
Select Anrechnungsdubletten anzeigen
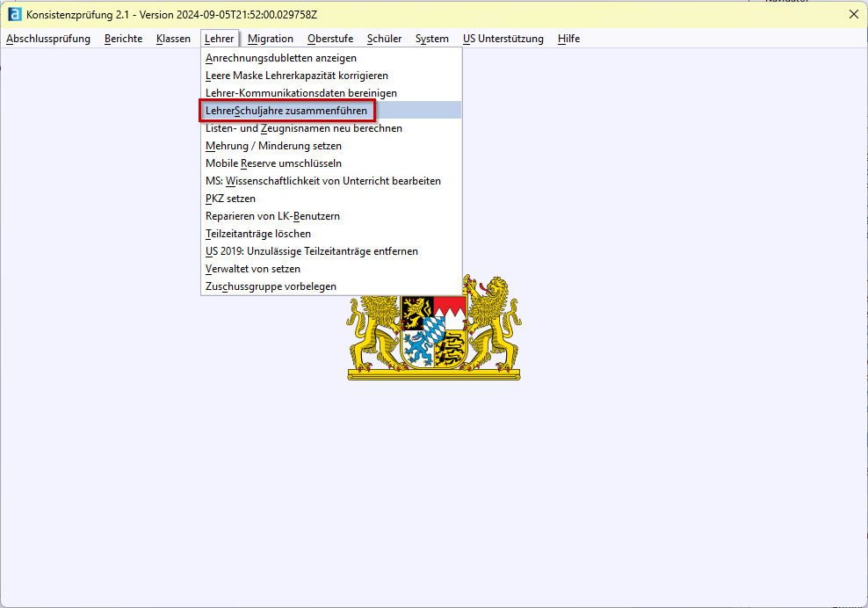[331, 58]
